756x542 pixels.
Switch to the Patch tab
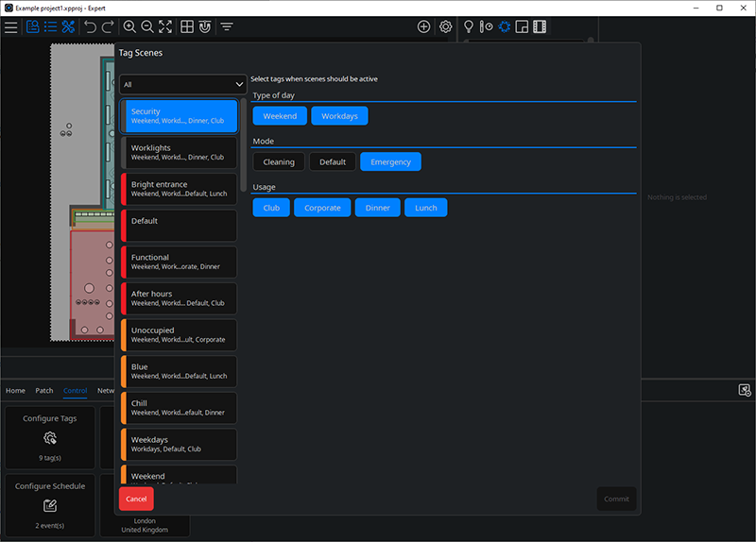coord(43,391)
